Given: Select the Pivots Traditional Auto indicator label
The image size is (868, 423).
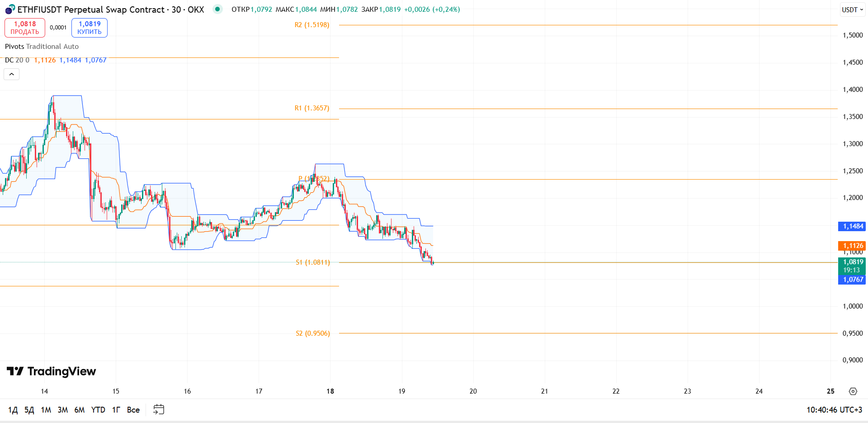Looking at the screenshot, I should 42,47.
